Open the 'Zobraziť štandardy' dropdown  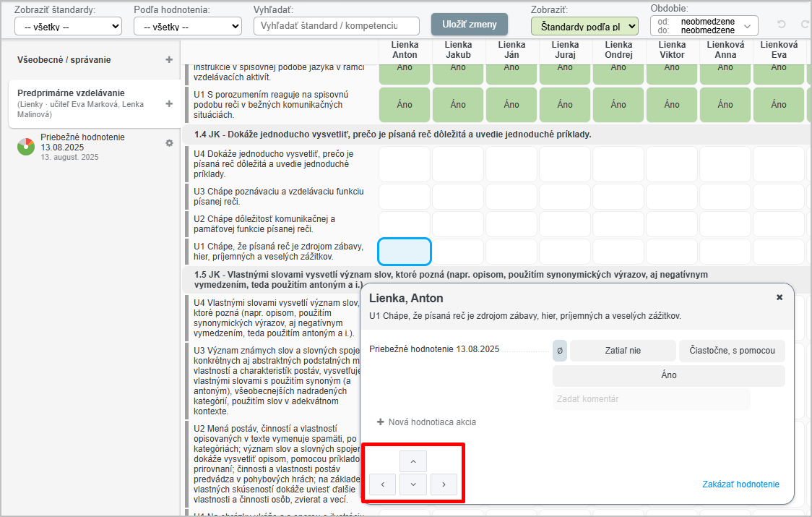coord(68,26)
